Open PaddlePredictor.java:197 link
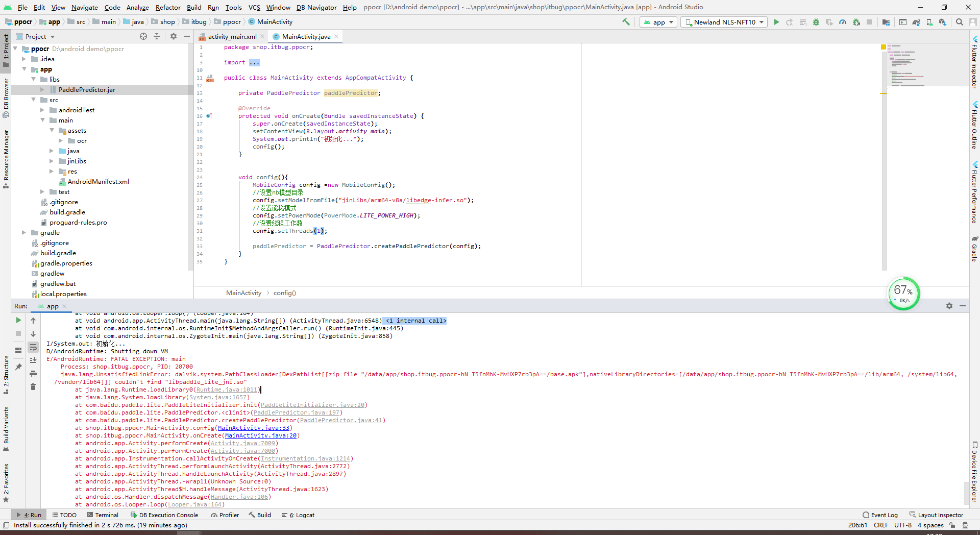This screenshot has height=535, width=980. 297,412
